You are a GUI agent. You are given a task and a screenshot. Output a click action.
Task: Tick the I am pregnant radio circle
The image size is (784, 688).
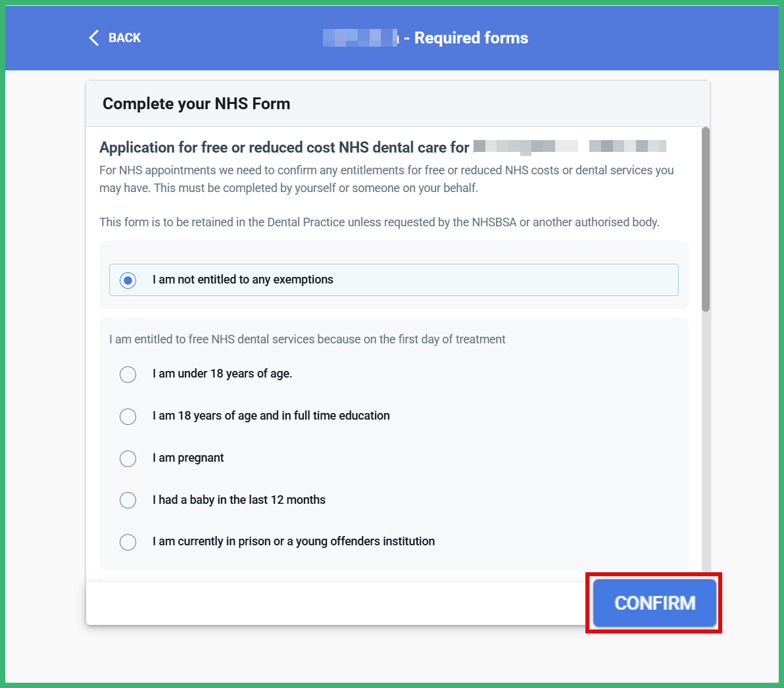pos(128,458)
